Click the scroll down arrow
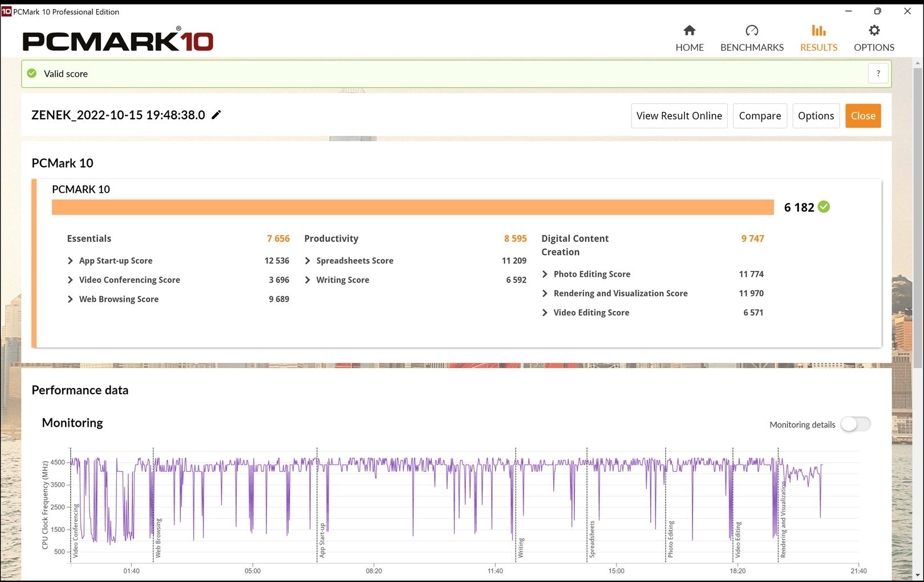Image resolution: width=924 pixels, height=582 pixels. [918, 576]
